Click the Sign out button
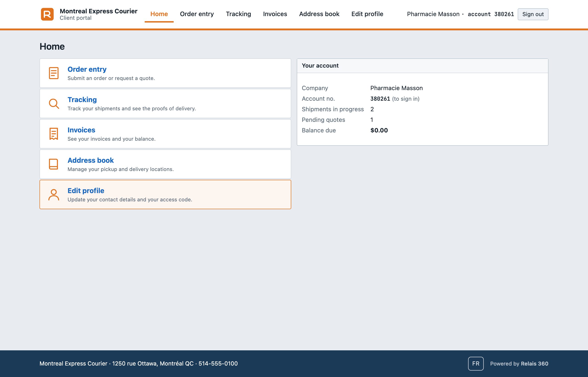Screen dimensions: 588x377 tap(533, 14)
